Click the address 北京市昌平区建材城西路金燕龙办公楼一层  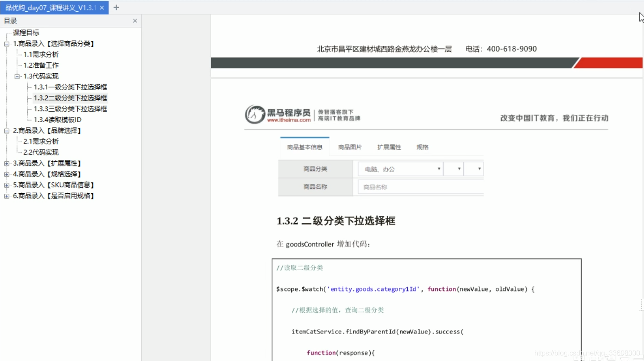click(x=384, y=49)
